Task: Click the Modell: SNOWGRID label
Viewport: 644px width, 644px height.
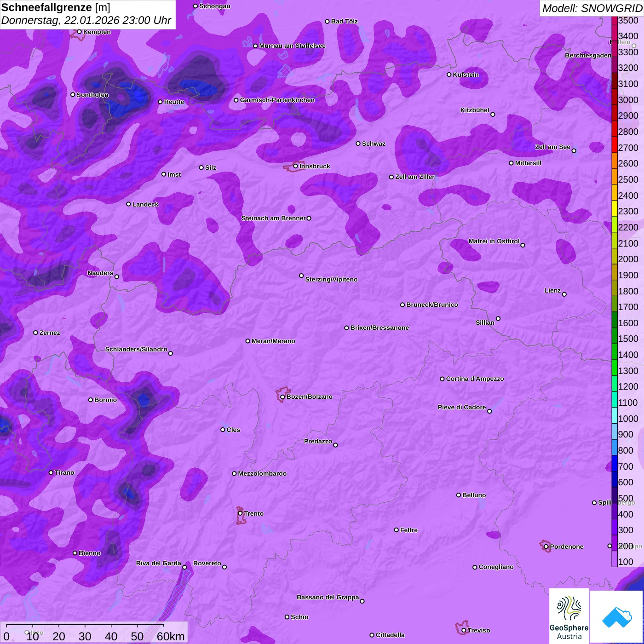Action: [592, 8]
